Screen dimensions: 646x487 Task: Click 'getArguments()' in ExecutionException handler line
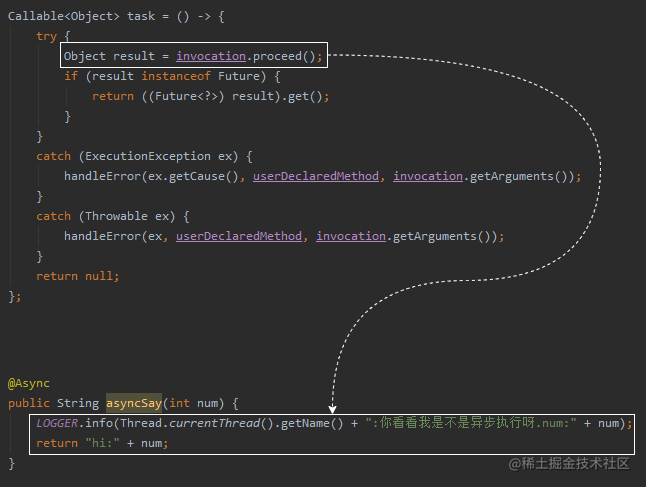coord(519,176)
